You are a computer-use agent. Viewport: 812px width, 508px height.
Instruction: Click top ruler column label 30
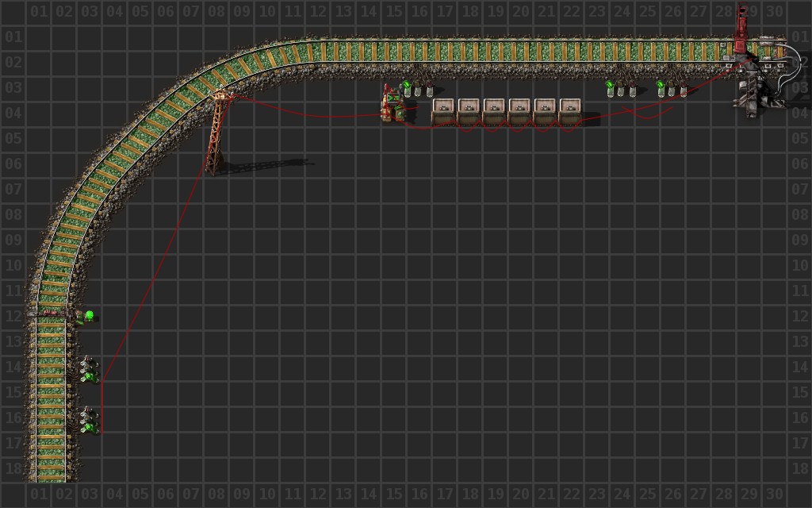click(x=774, y=11)
